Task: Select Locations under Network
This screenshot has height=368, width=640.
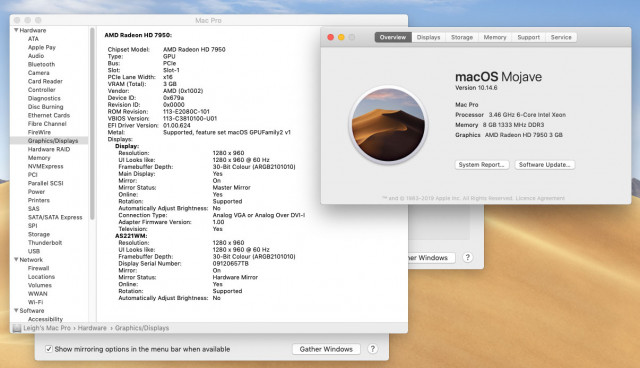Action: (x=41, y=277)
